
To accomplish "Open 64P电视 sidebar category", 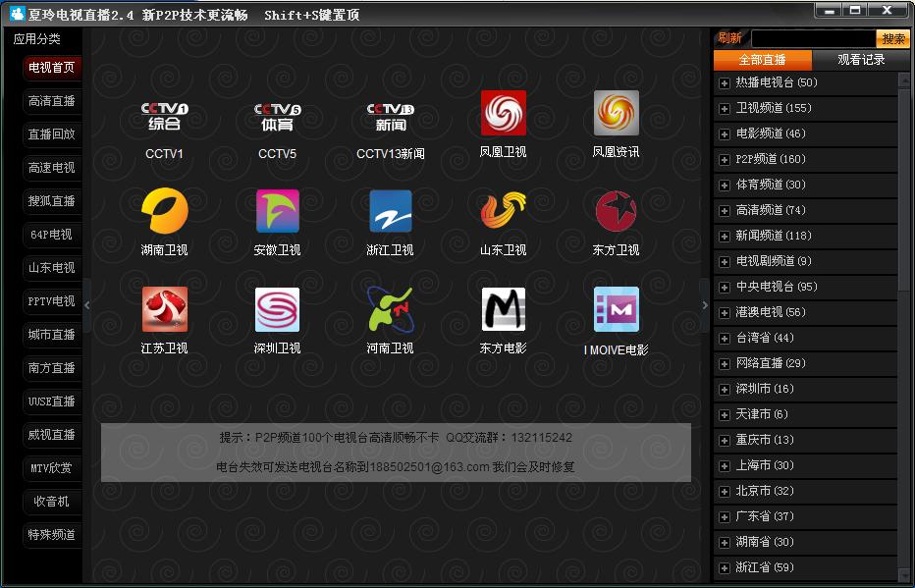I will (52, 235).
